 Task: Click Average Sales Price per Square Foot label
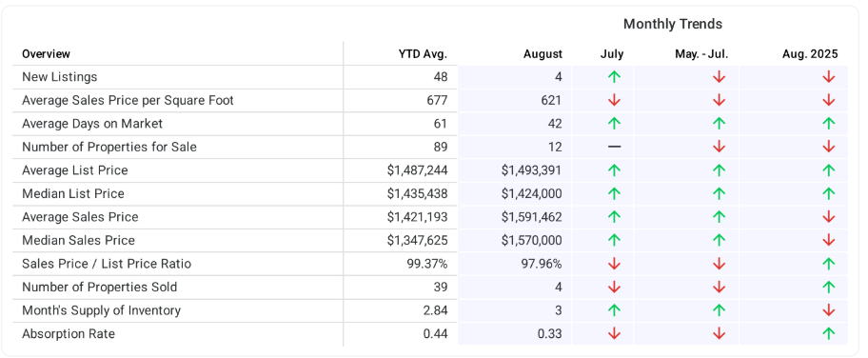128,100
